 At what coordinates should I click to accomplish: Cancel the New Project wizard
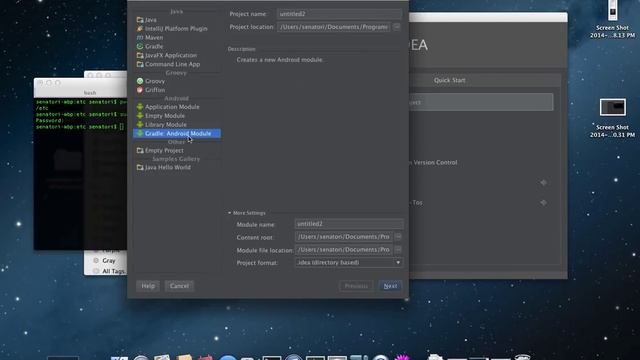tap(179, 286)
